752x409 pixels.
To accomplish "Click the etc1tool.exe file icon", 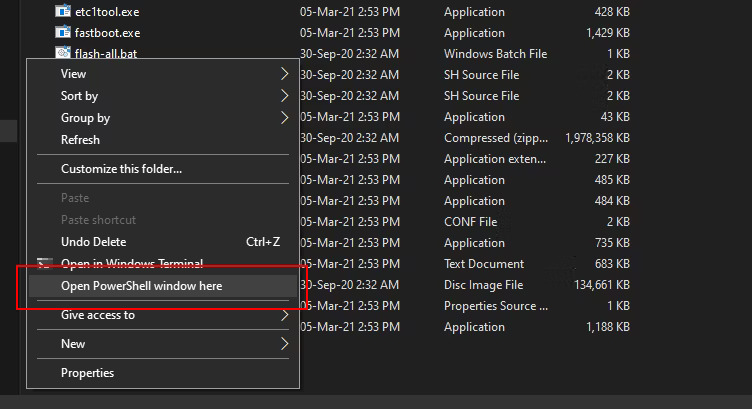I will pos(64,12).
